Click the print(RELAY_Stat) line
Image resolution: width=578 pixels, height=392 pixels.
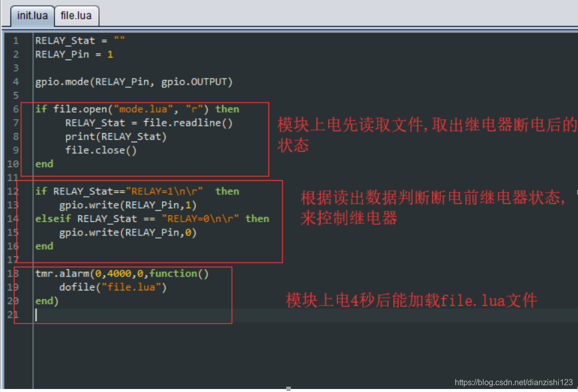click(x=116, y=137)
